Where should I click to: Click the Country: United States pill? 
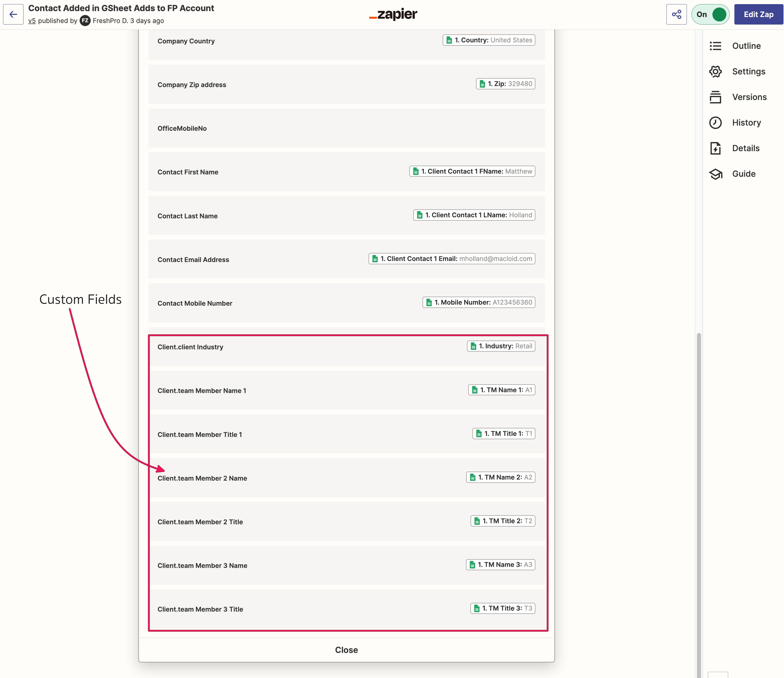point(488,40)
